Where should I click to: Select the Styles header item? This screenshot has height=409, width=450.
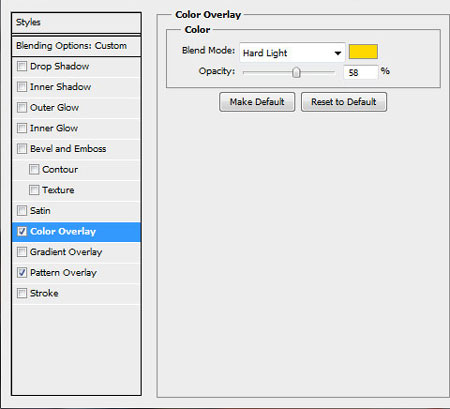pos(76,23)
